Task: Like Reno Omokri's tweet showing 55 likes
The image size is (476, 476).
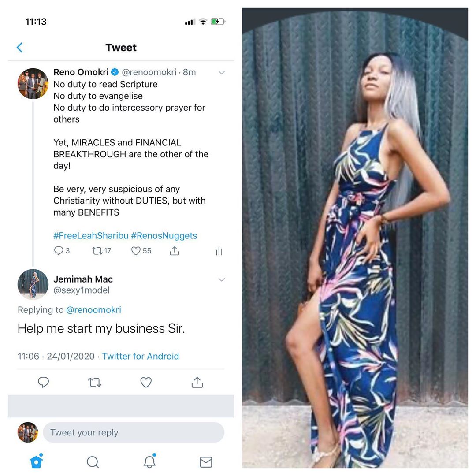Action: pos(136,251)
